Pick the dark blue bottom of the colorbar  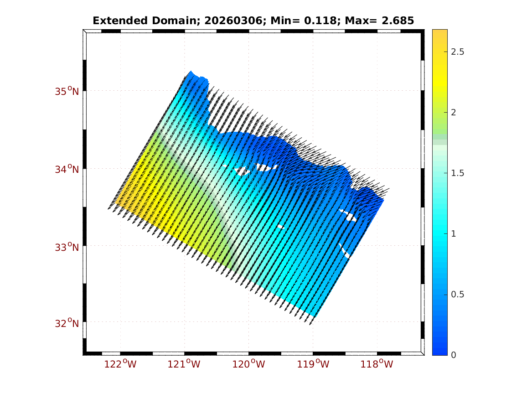439,350
